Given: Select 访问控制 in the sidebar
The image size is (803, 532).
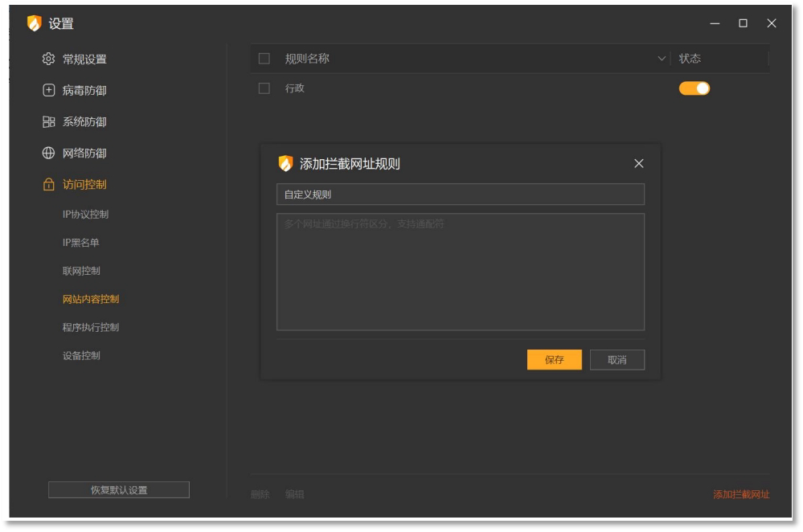Looking at the screenshot, I should pyautogui.click(x=84, y=184).
